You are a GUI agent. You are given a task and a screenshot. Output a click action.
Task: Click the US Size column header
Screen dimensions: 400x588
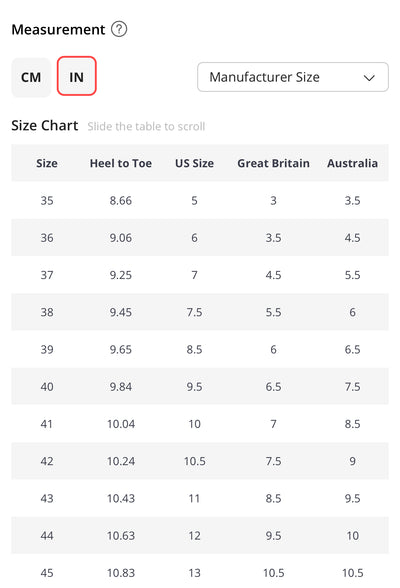(x=194, y=163)
